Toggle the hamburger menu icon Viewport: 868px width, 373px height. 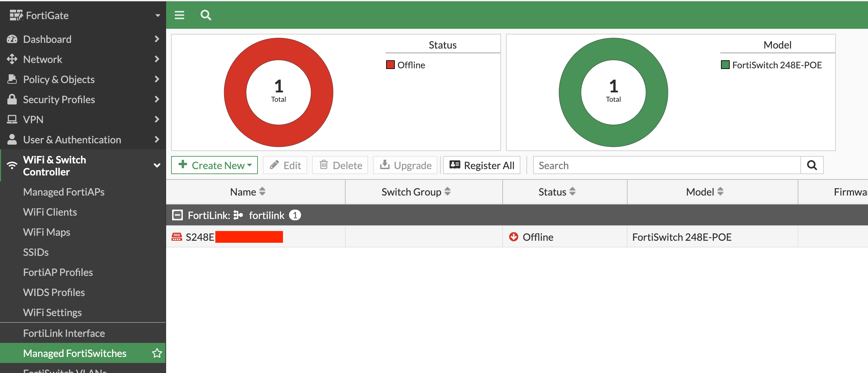pos(179,15)
